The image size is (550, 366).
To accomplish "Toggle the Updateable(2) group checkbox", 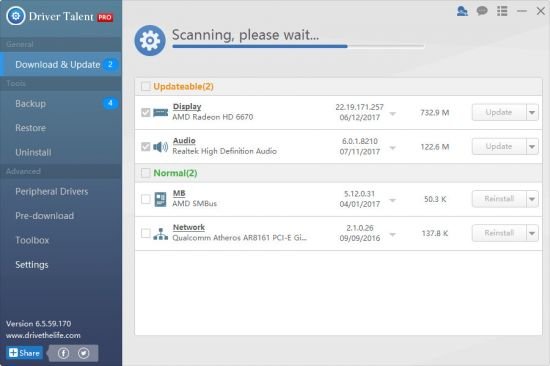I will [146, 86].
